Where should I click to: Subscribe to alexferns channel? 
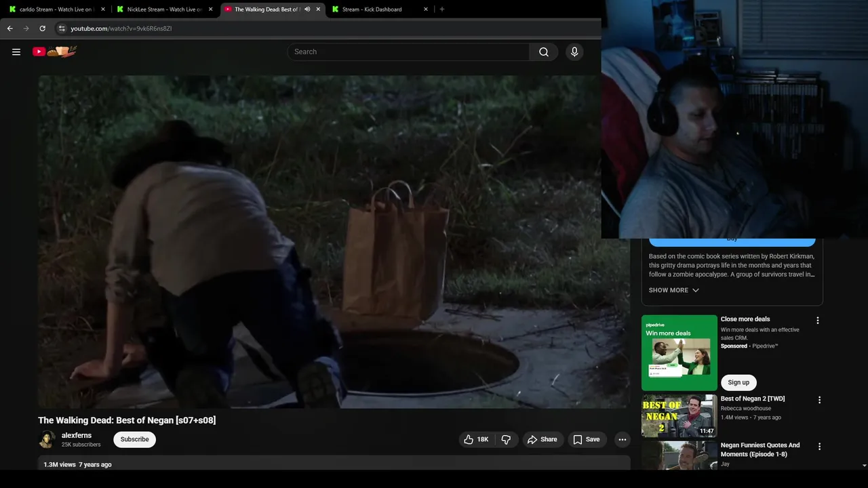point(134,439)
